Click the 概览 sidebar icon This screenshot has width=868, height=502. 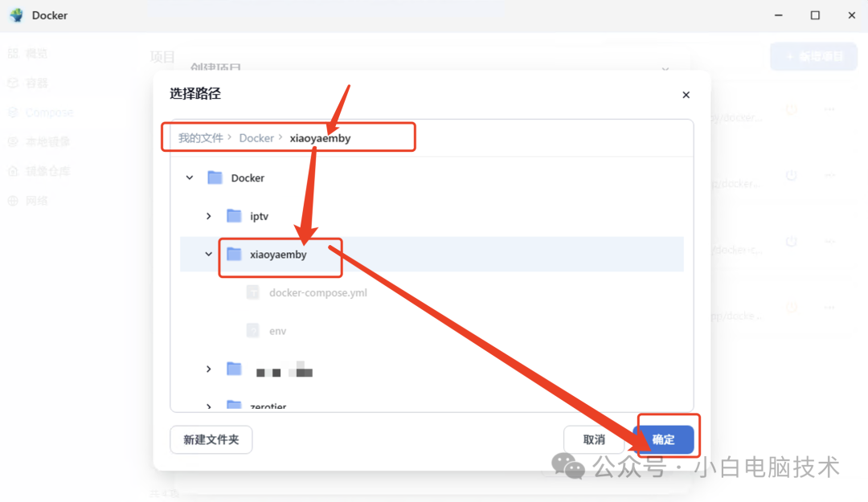(13, 54)
